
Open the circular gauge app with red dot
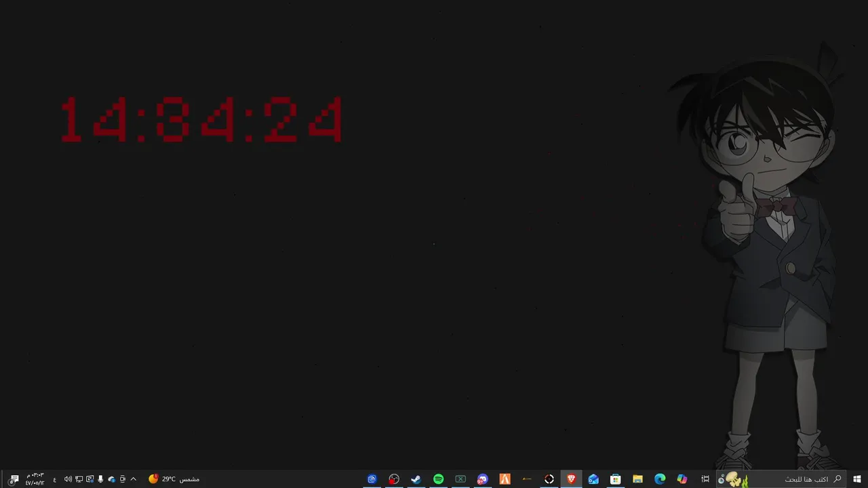coord(394,479)
